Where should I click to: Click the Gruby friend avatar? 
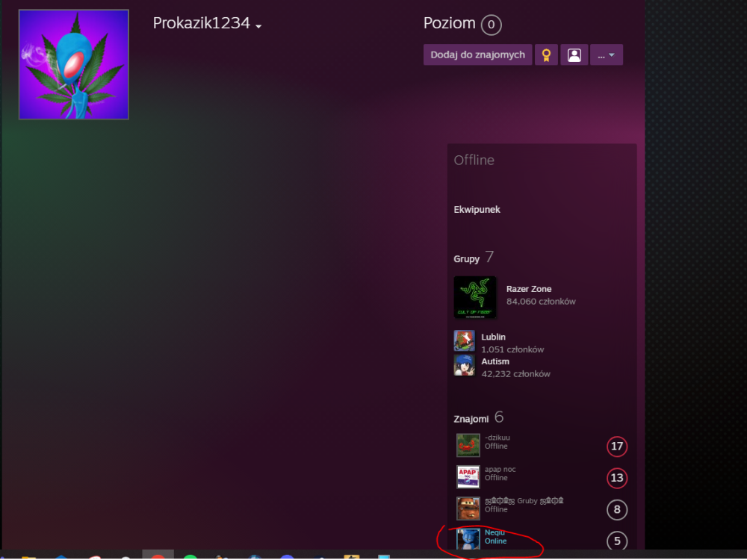468,508
